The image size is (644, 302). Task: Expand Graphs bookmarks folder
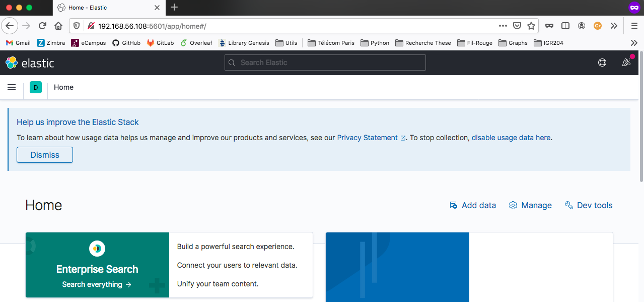click(x=513, y=43)
